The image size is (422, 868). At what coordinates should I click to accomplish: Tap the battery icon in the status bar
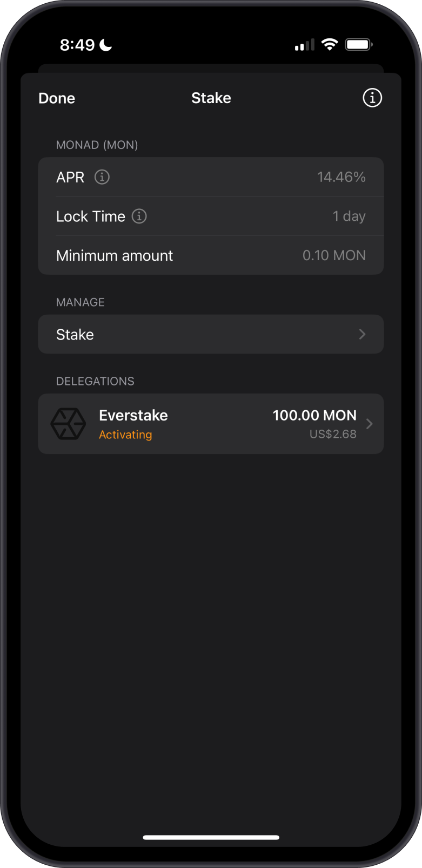point(359,45)
